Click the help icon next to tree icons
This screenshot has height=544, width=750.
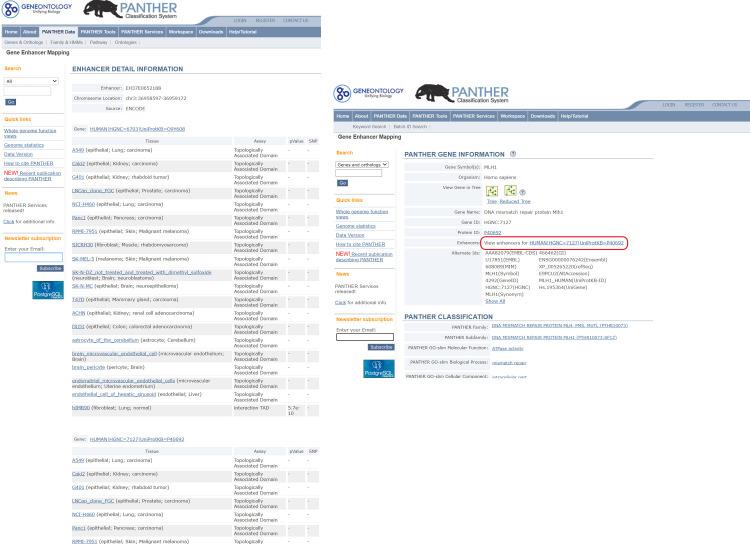click(523, 193)
